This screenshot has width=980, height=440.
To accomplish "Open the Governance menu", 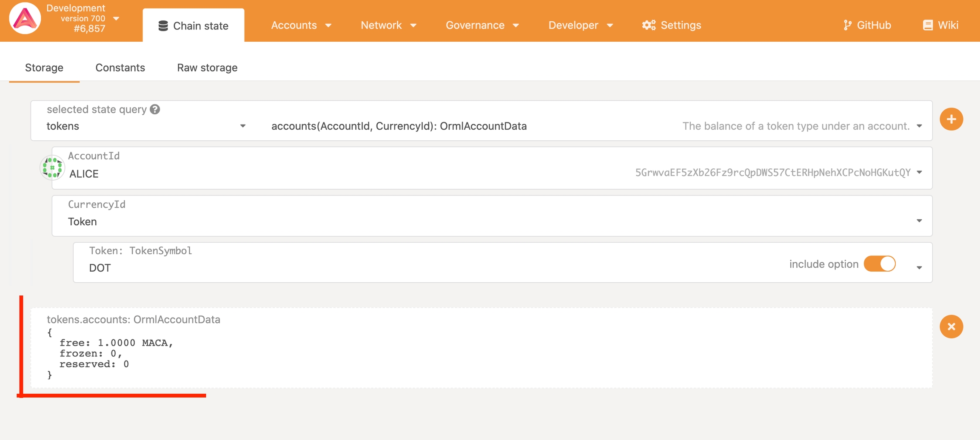I will point(482,25).
